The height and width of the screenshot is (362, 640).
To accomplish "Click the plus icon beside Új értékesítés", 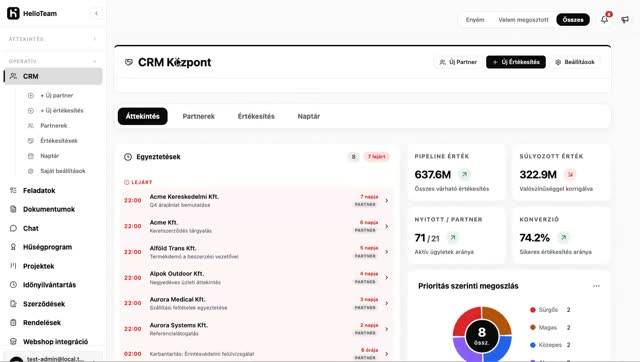I will (x=31, y=111).
